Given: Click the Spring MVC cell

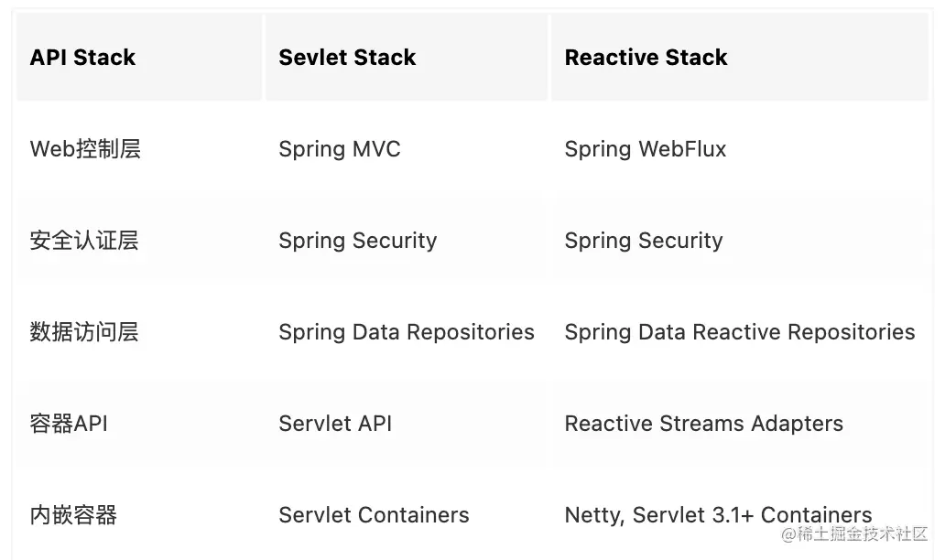Looking at the screenshot, I should pyautogui.click(x=340, y=149).
